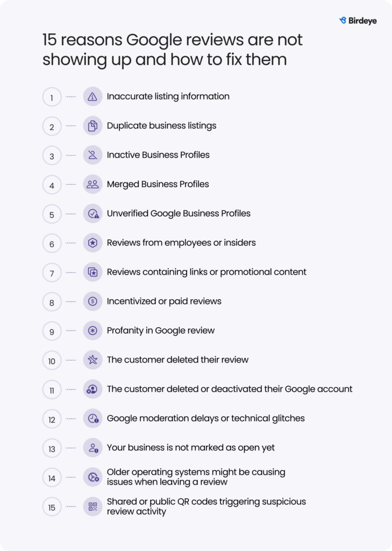
Task: Select the number 7 circle
Action: (52, 273)
